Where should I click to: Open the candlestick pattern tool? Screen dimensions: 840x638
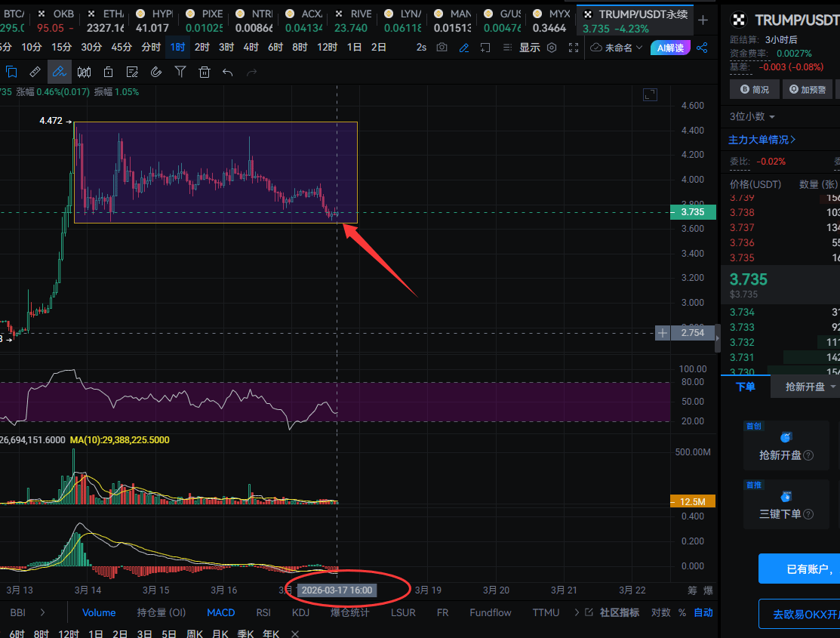[84, 72]
